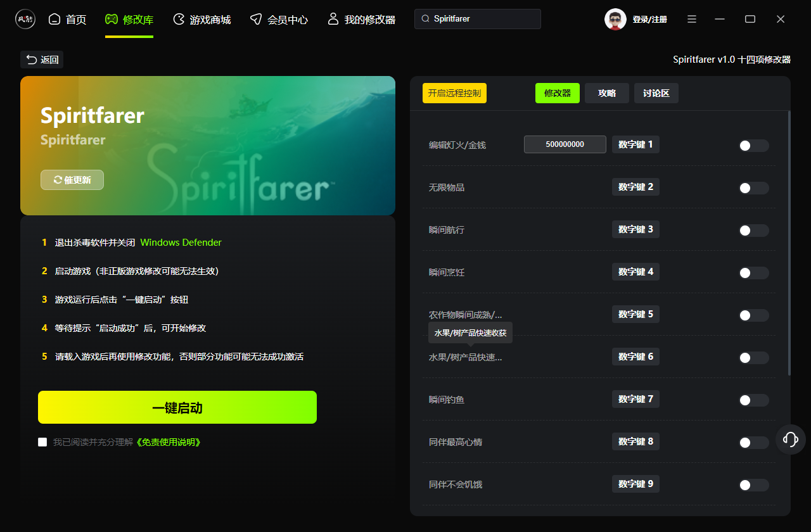Click 登录/注册 link
811x532 pixels.
coord(649,20)
